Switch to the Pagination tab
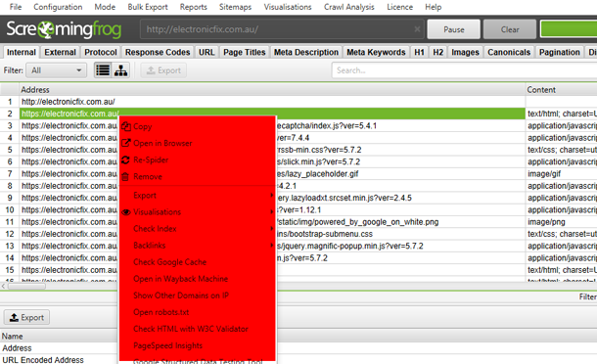 tap(559, 52)
